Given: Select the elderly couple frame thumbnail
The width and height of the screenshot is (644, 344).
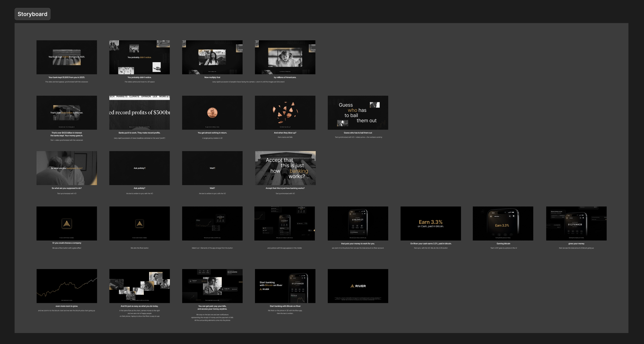Looking at the screenshot, I should [67, 168].
